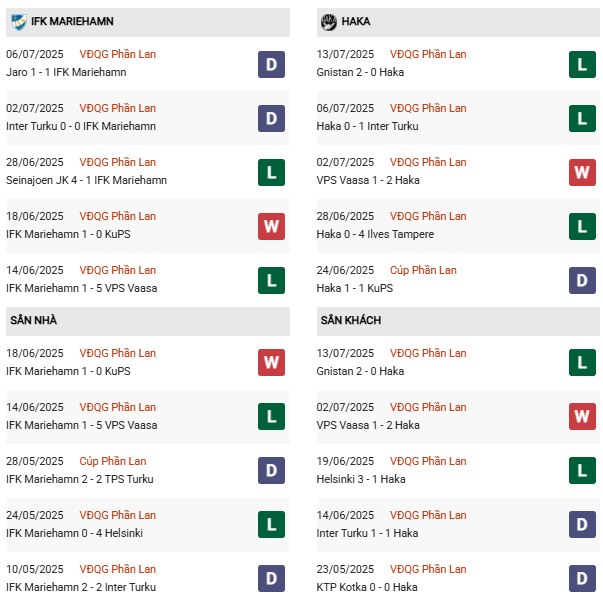Open the VĐQG Phần Lan link dated 10/05/2025

tap(118, 569)
